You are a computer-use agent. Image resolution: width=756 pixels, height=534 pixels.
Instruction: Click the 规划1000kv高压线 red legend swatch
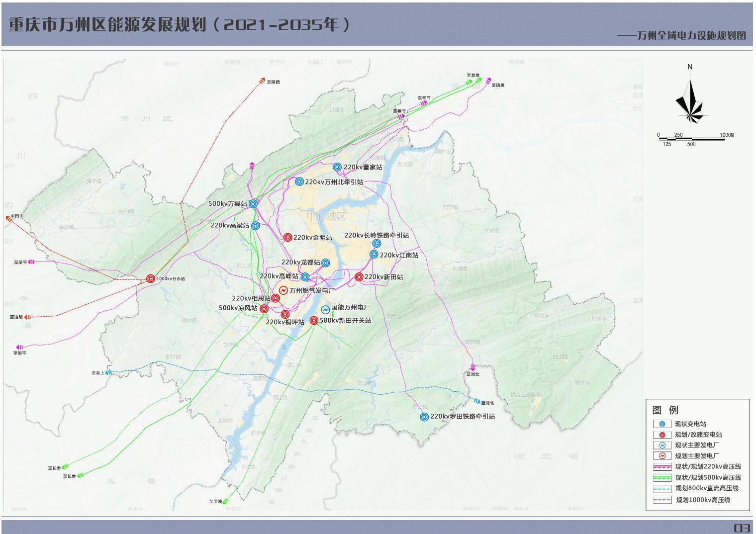[x=662, y=500]
